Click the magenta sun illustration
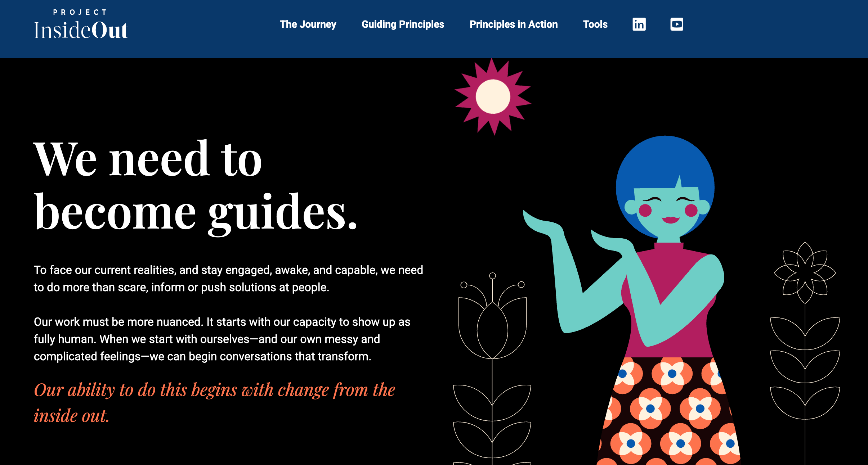The width and height of the screenshot is (868, 465). click(x=493, y=96)
